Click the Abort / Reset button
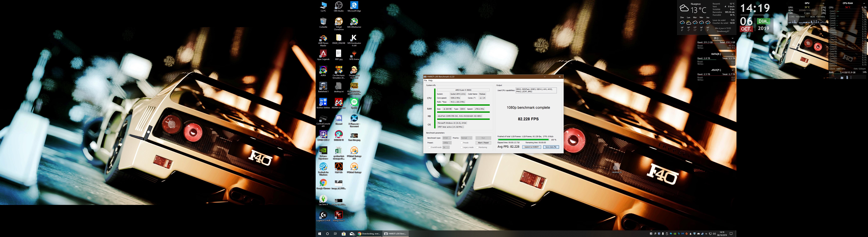 (483, 143)
